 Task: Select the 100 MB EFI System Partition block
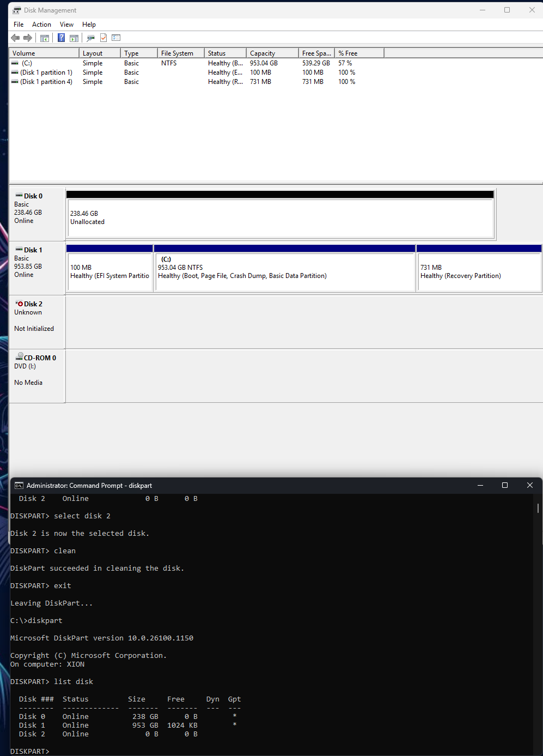109,272
